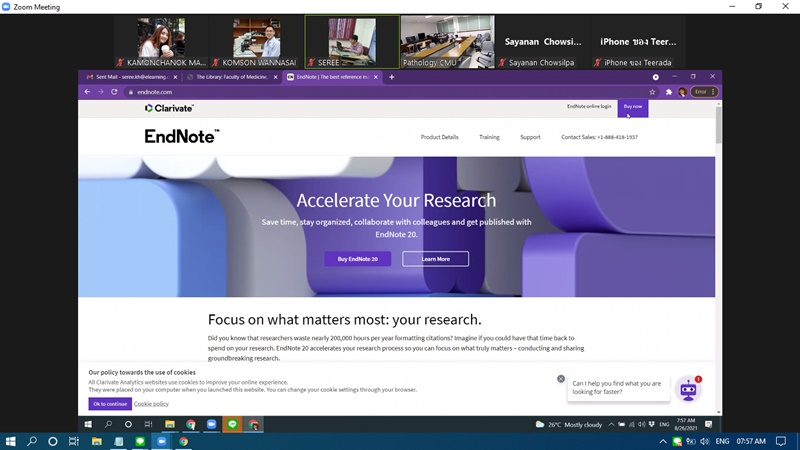Image resolution: width=800 pixels, height=450 pixels.
Task: Reload the EndNote page
Action: pos(114,92)
